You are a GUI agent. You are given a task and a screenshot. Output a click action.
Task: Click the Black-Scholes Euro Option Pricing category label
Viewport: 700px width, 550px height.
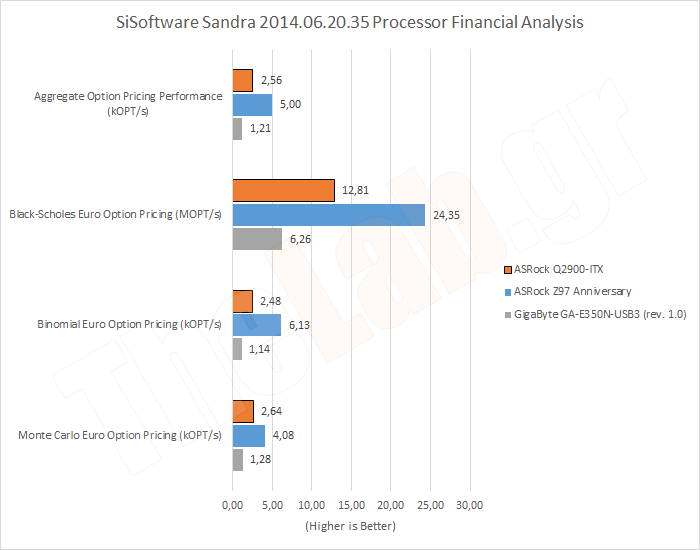pos(115,214)
